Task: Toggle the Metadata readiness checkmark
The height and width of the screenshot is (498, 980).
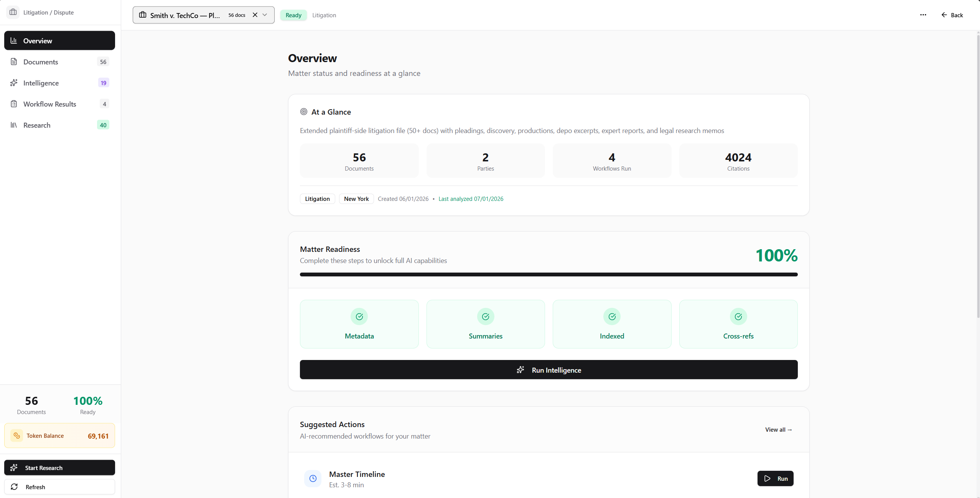Action: [x=359, y=316]
